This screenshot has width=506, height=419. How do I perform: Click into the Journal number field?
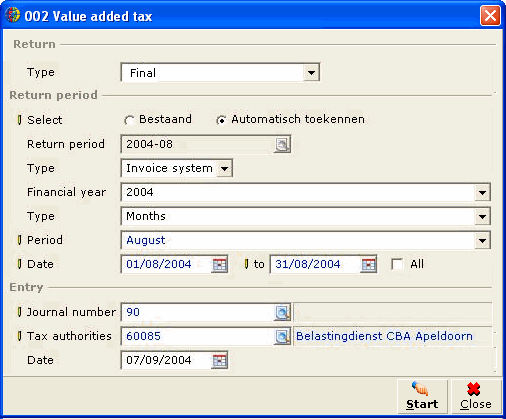click(198, 312)
